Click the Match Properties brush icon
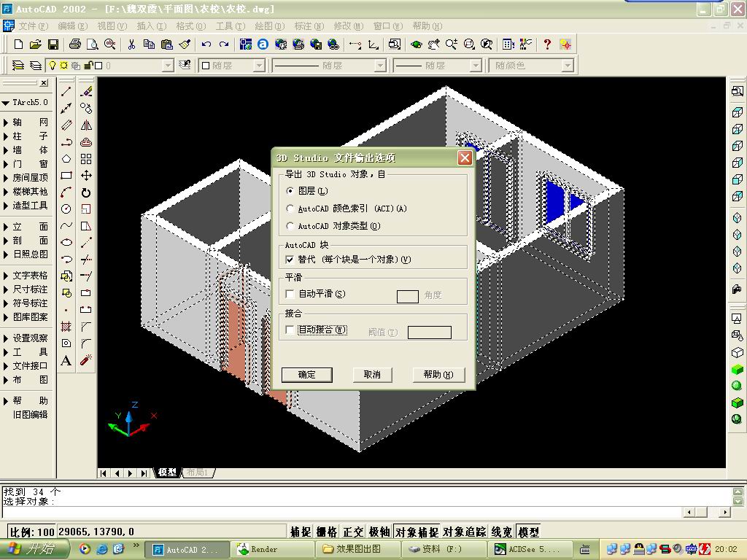The image size is (747, 560). tap(185, 44)
